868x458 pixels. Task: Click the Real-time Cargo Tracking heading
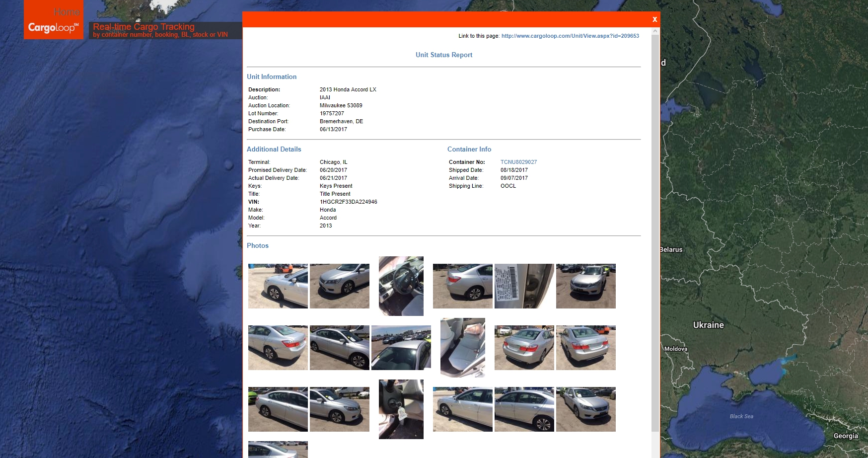tap(144, 27)
